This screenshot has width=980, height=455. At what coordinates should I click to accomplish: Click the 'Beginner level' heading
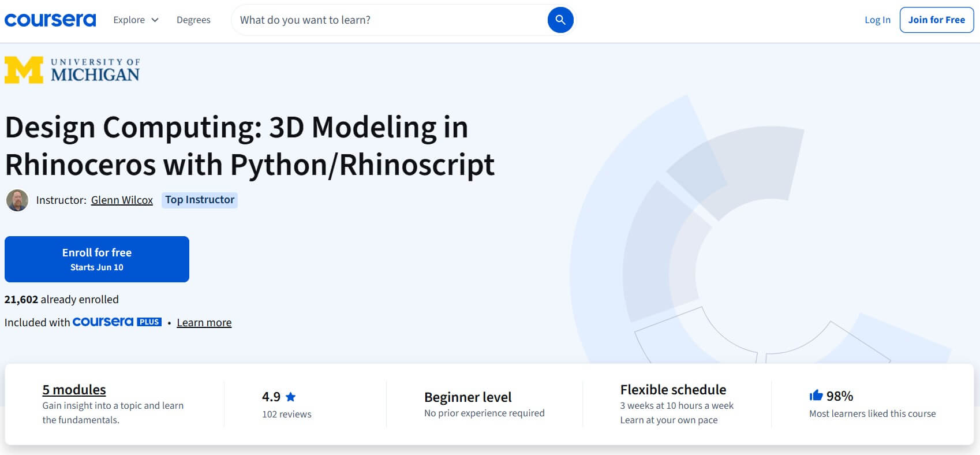[x=468, y=397]
